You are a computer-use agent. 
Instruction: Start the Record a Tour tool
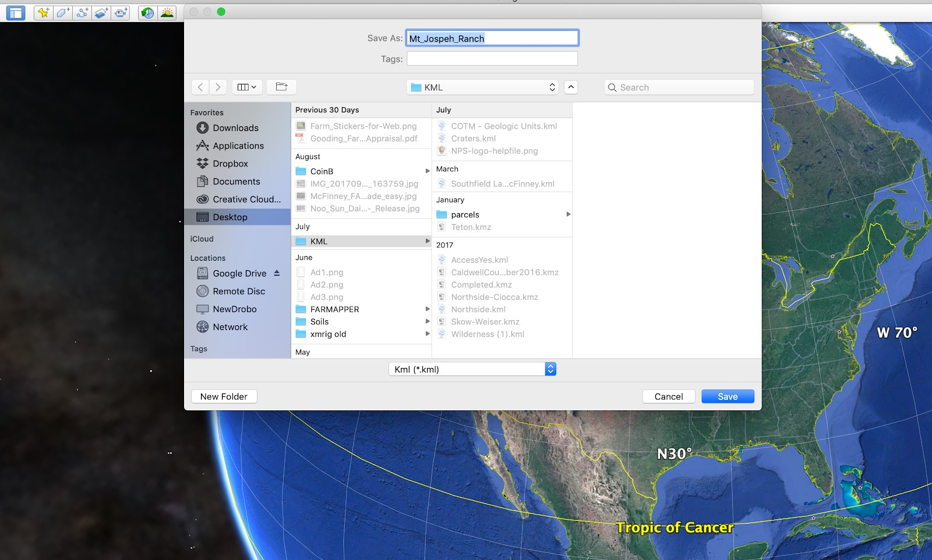point(121,12)
